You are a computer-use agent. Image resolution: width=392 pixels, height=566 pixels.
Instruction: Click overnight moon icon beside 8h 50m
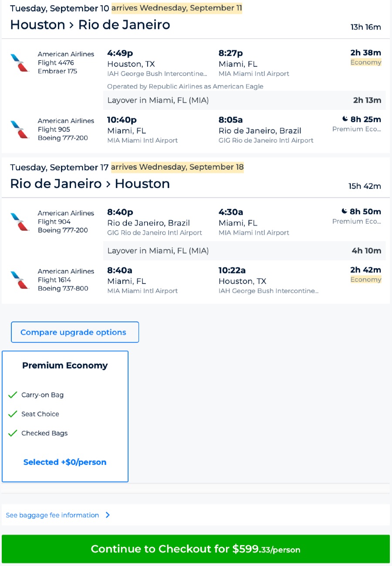[345, 211]
